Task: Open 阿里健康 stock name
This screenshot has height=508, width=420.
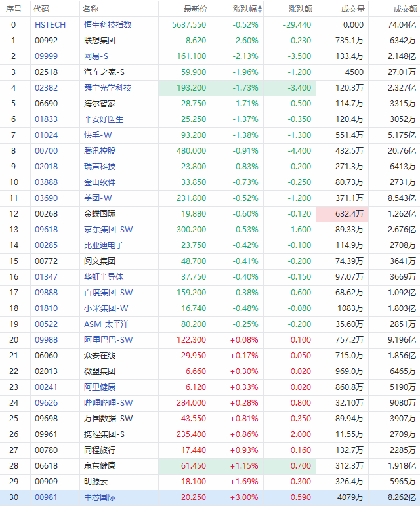Action: [100, 387]
